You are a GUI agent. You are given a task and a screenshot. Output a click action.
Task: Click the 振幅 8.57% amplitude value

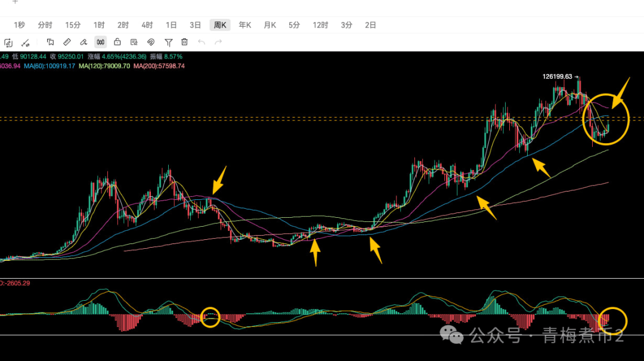pyautogui.click(x=166, y=56)
